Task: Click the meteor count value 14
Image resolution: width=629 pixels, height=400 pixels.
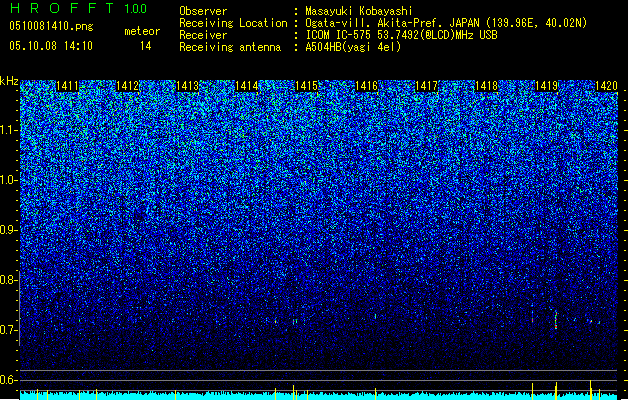Action: (146, 46)
